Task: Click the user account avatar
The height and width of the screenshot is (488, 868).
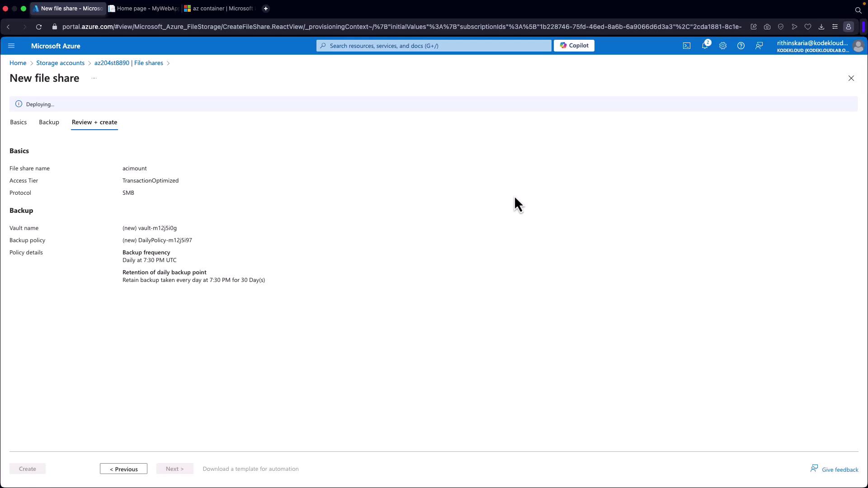Action: tap(858, 46)
